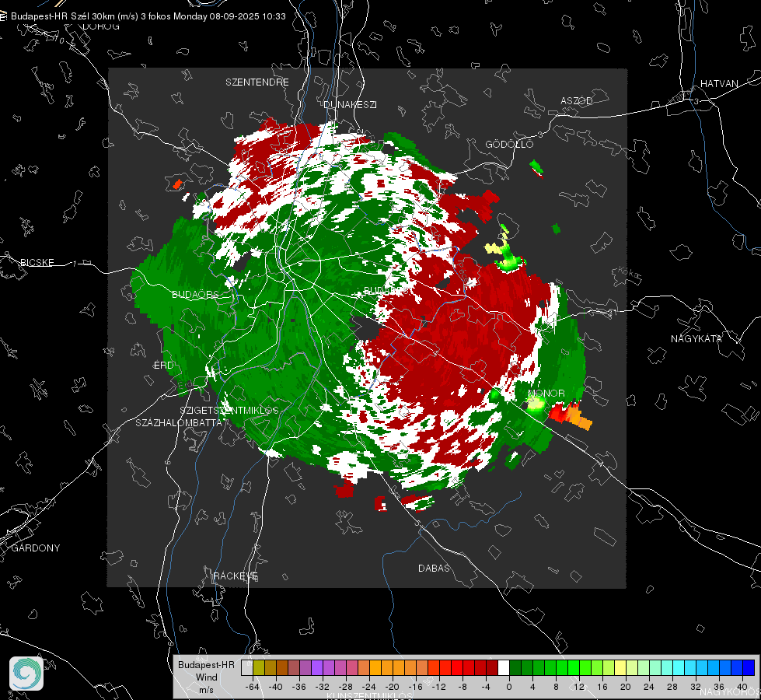The height and width of the screenshot is (700, 761).
Task: Click the 16 value on the wind scale
Action: coord(602,687)
